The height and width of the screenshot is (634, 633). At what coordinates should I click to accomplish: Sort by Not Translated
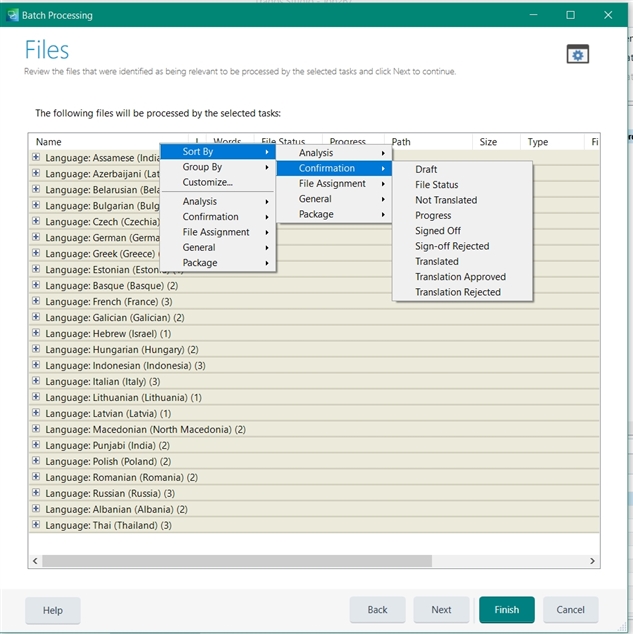[x=462, y=200]
